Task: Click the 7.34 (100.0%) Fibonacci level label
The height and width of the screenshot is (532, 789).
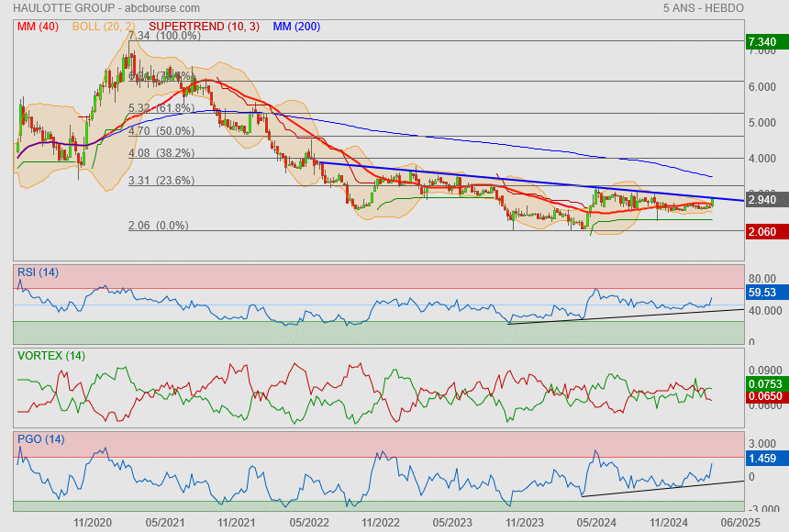Action: tap(164, 36)
